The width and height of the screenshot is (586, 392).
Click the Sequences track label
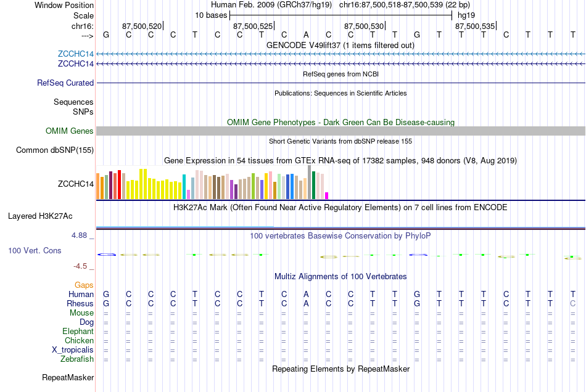click(73, 102)
